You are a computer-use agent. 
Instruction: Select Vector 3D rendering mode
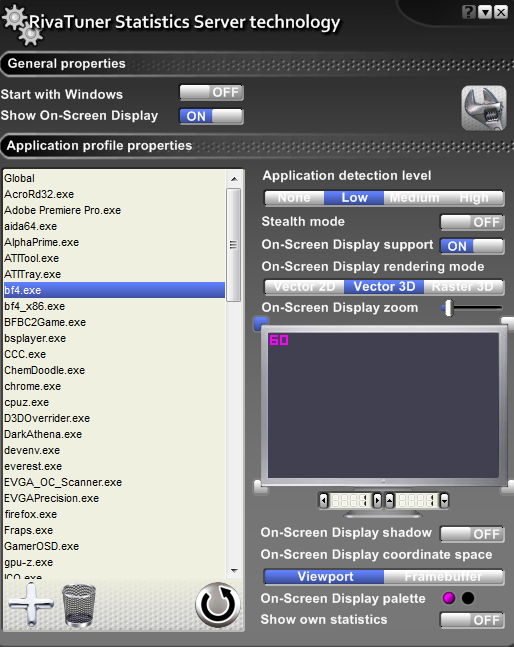click(384, 287)
